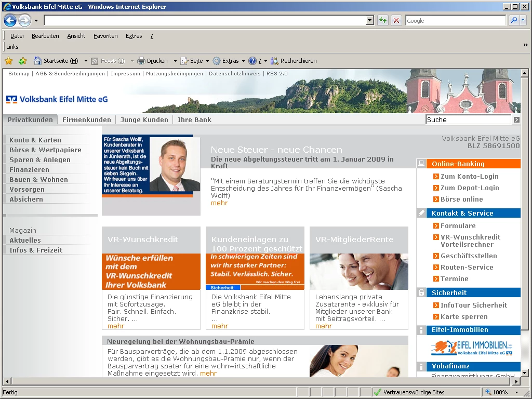Click the Favorites star icon

pyautogui.click(x=8, y=61)
